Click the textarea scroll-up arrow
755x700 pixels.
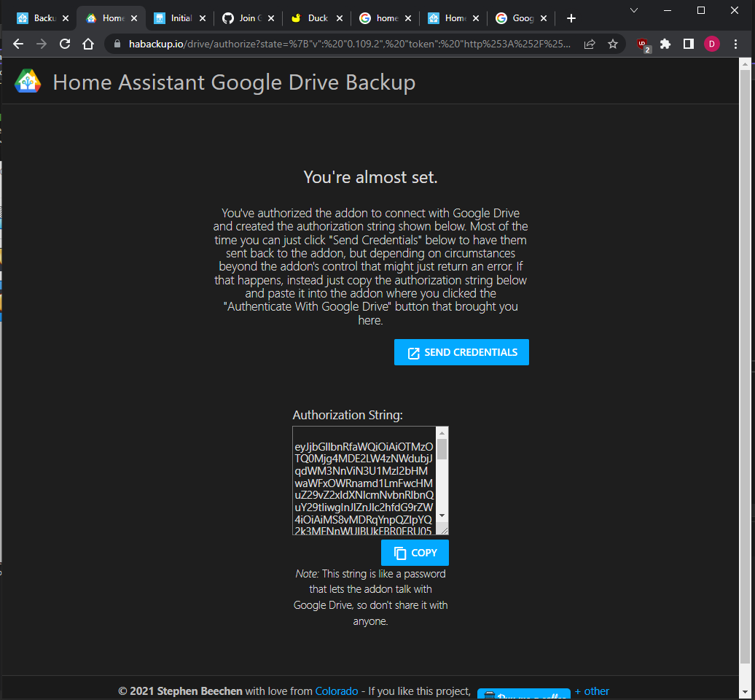pos(442,433)
